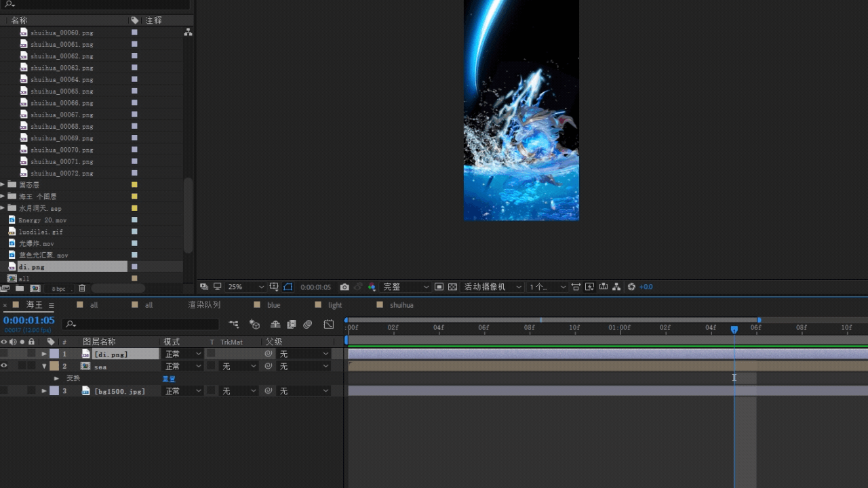The width and height of the screenshot is (868, 488).
Task: Click the fast previews icon
Action: tap(590, 287)
